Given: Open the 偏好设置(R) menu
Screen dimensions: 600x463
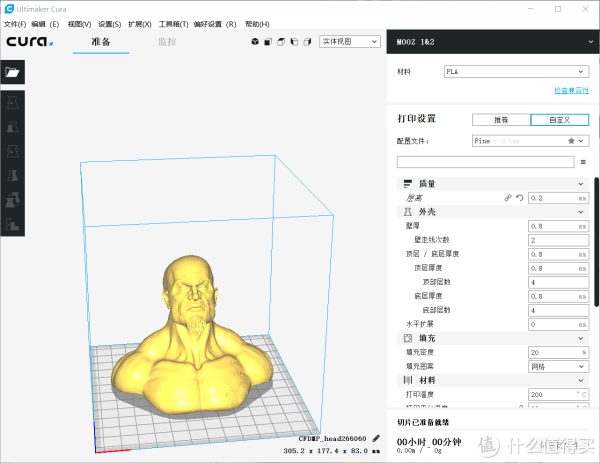Looking at the screenshot, I should 215,24.
